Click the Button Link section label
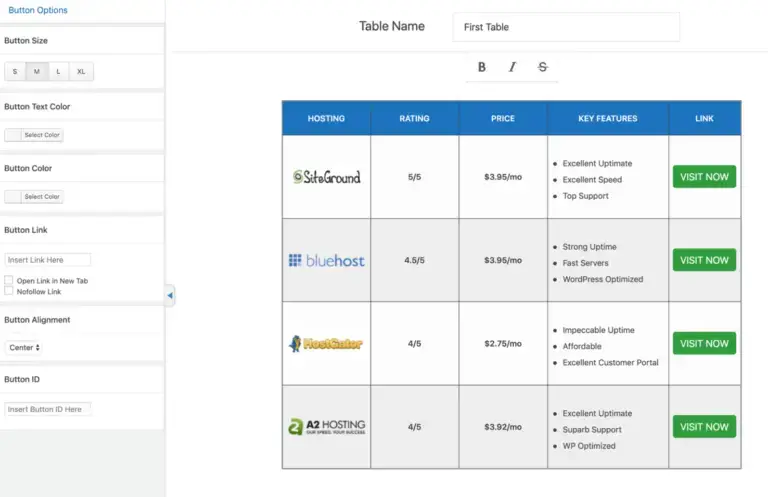 [x=26, y=230]
